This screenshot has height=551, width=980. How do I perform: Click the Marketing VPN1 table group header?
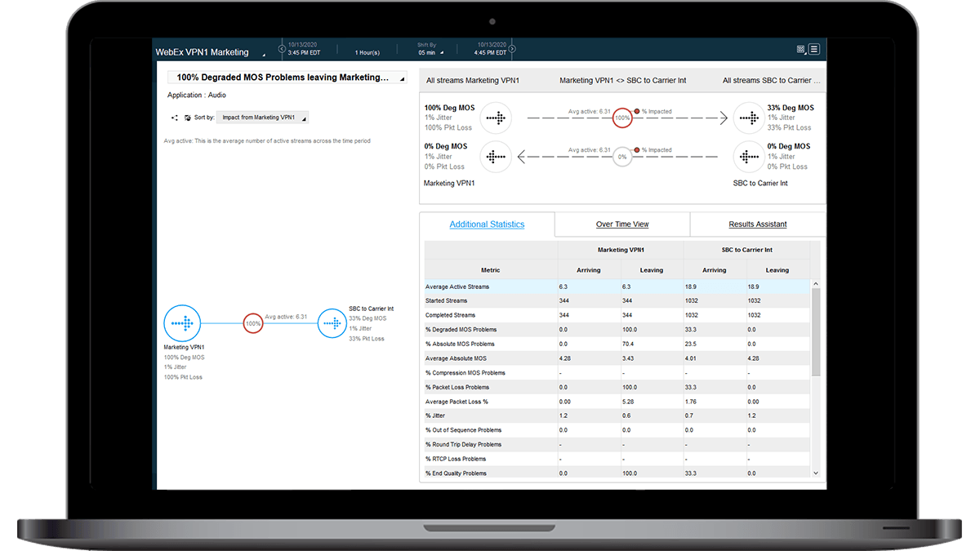[x=621, y=250]
